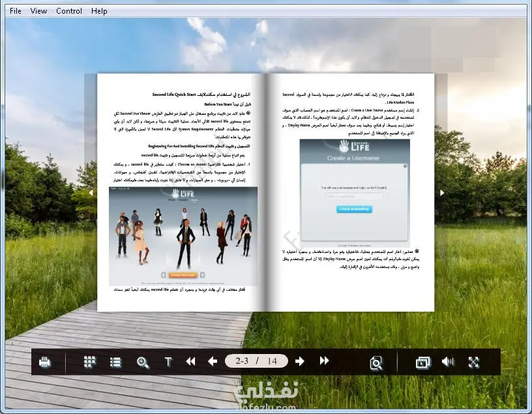Image resolution: width=532 pixels, height=414 pixels.
Task: Click the page number field showing 2-3
Action: pos(242,361)
